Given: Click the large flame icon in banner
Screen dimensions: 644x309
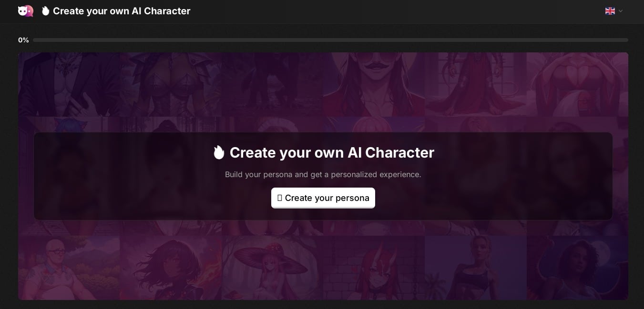Looking at the screenshot, I should (219, 152).
